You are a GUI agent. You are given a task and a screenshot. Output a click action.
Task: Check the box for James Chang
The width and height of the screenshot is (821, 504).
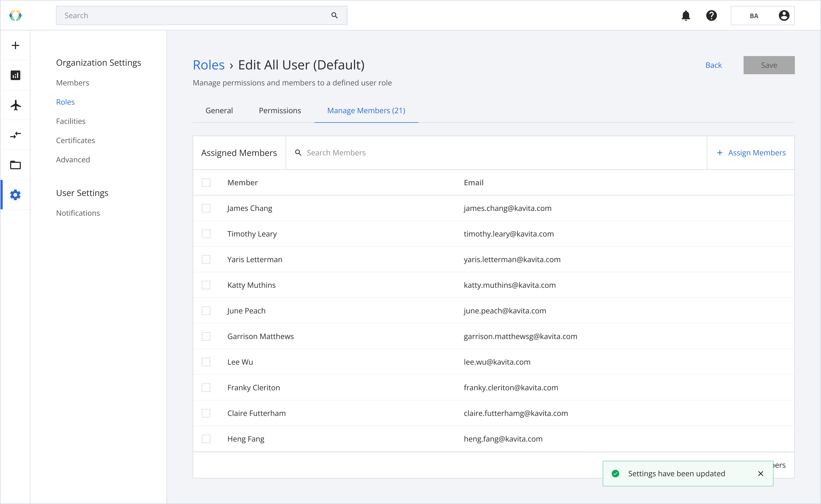pyautogui.click(x=206, y=208)
